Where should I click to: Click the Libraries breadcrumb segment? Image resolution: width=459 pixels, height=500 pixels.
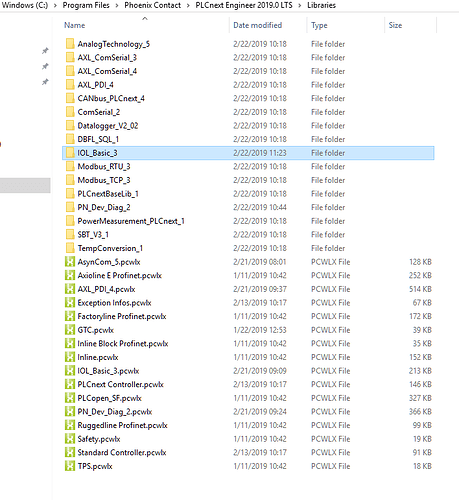pos(321,5)
